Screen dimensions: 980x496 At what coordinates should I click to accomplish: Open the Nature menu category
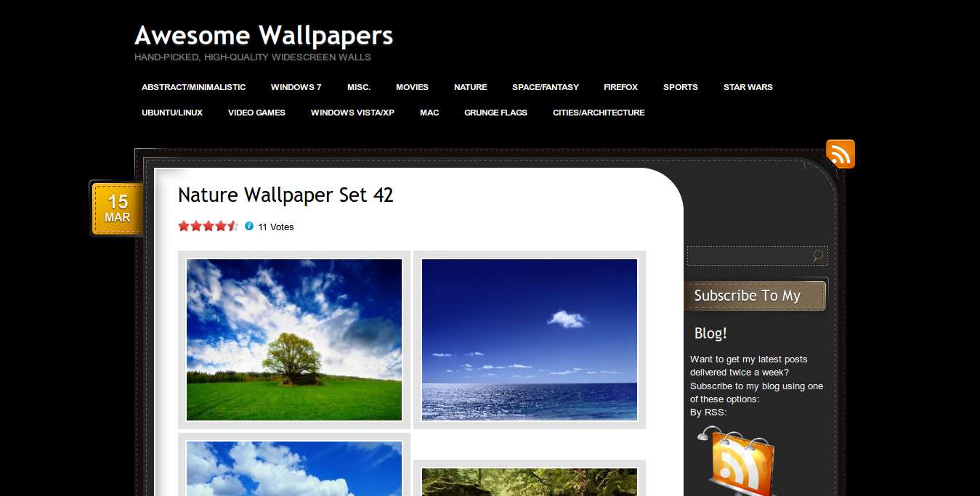(x=471, y=87)
